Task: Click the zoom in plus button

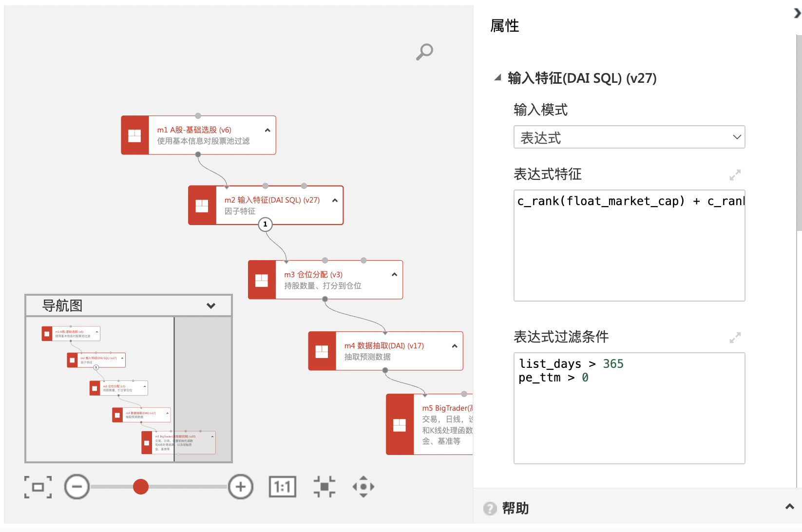Action: pyautogui.click(x=241, y=487)
